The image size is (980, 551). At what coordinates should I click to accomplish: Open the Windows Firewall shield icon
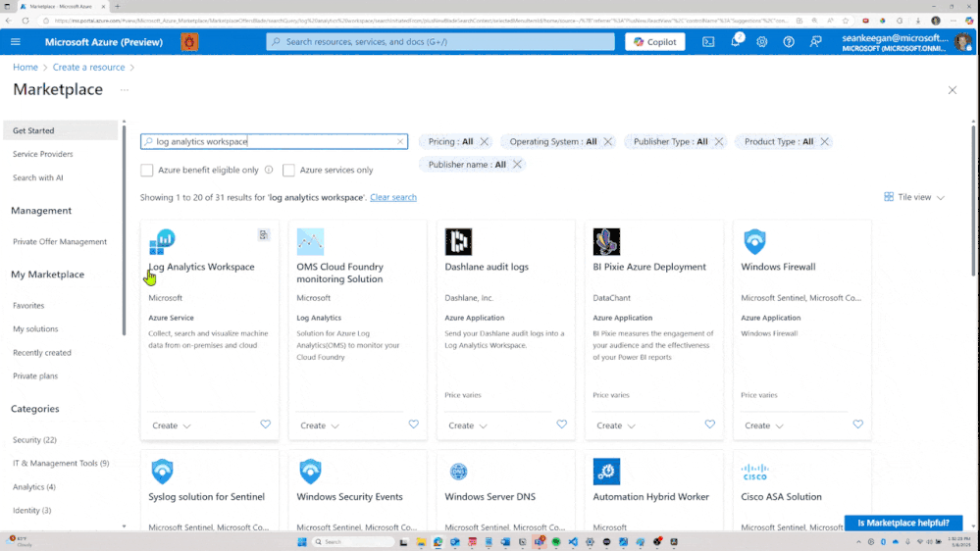coord(755,242)
